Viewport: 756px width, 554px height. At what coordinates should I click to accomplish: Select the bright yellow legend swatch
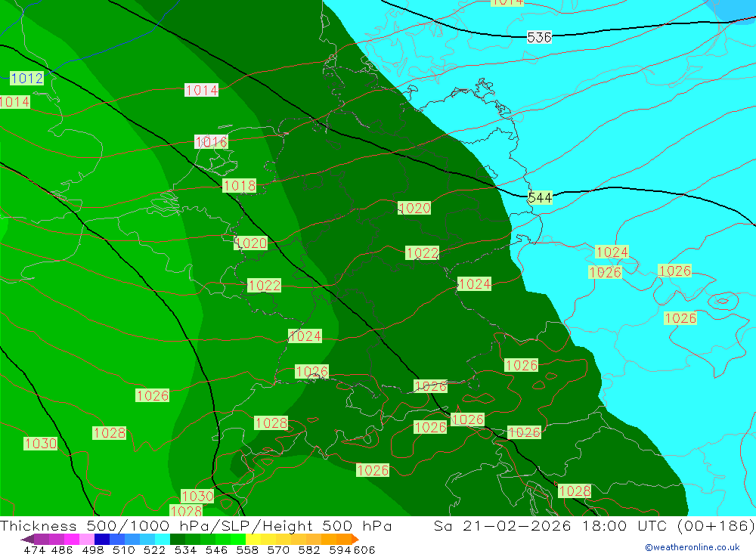coord(253,539)
